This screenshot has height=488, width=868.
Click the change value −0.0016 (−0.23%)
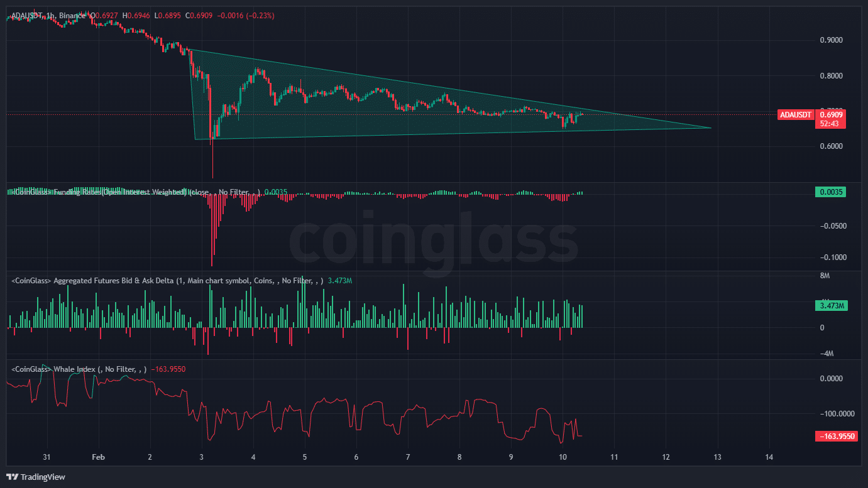(245, 15)
